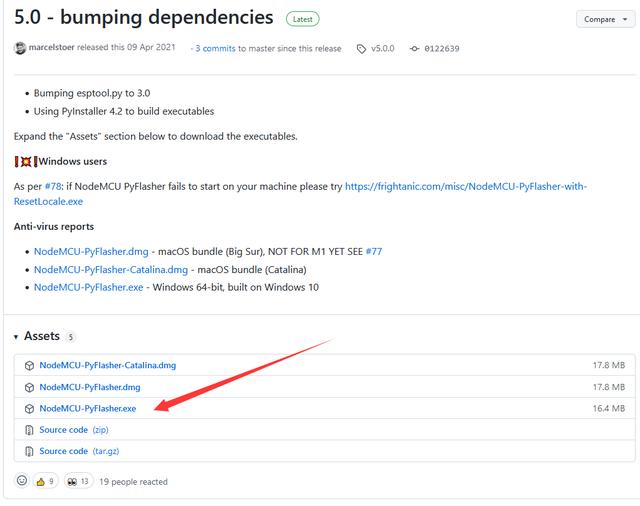Click the 17.8 MB size of Catalina.dmg
Viewport: 640px width, 506px height.
(609, 365)
